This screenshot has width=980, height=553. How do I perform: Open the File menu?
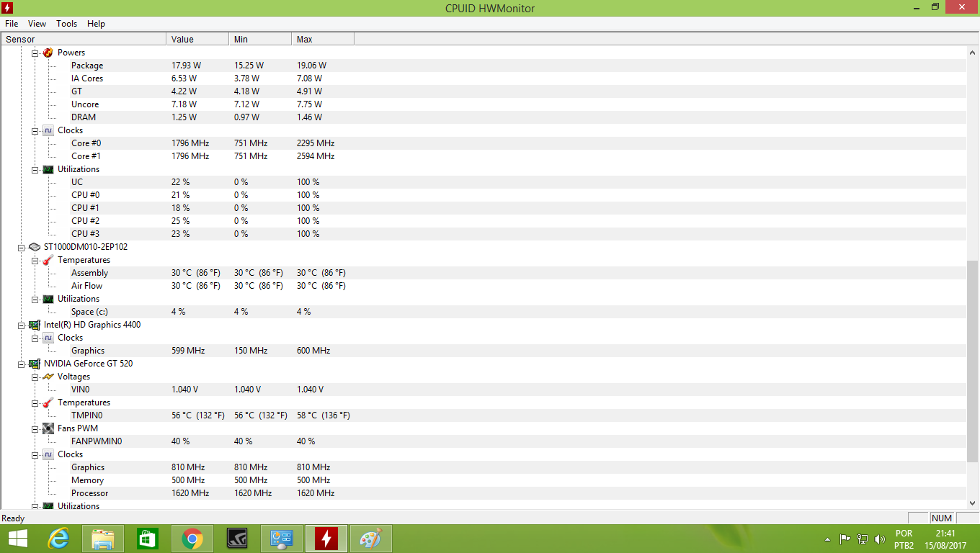(12, 24)
